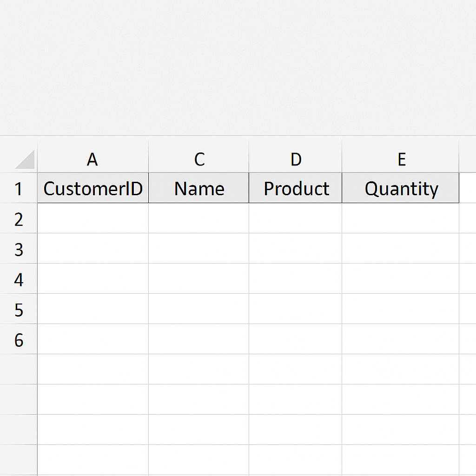Click the Product header cell
Screen dimensions: 476x476
pyautogui.click(x=295, y=188)
